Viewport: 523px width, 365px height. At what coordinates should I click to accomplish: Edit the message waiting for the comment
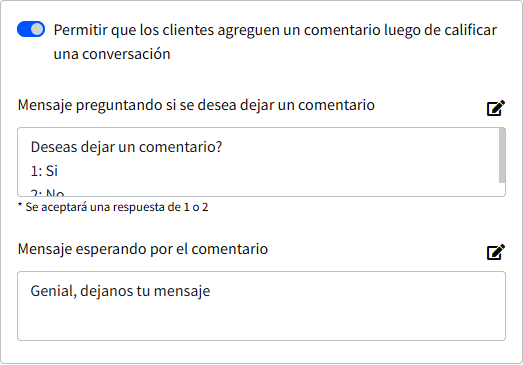click(496, 252)
